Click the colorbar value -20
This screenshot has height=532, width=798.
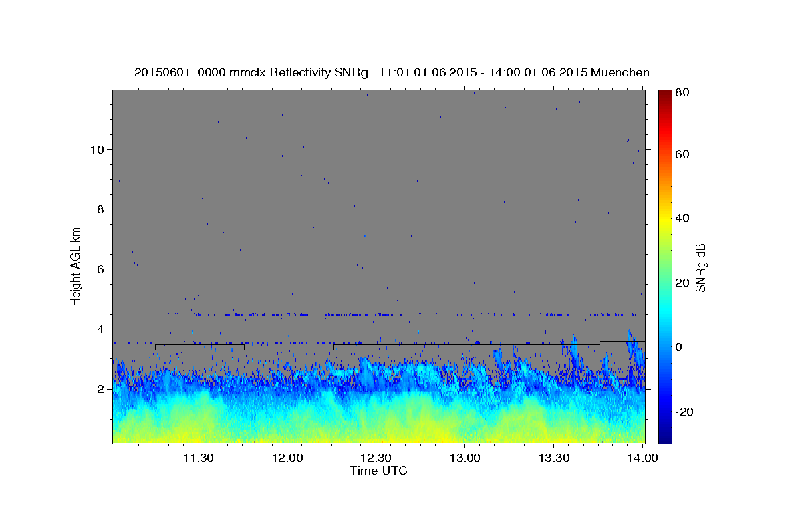[x=685, y=412]
